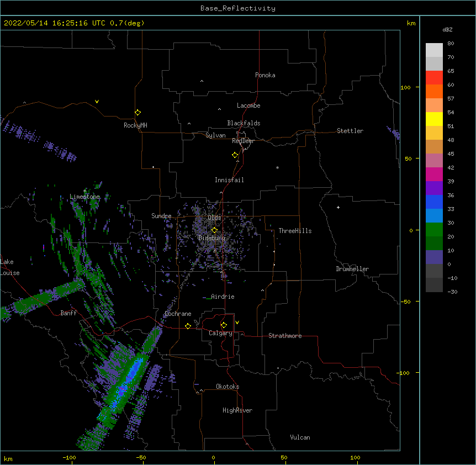Click the HighRiver map label
Viewport: 476px width, 465px height.
pos(237,410)
